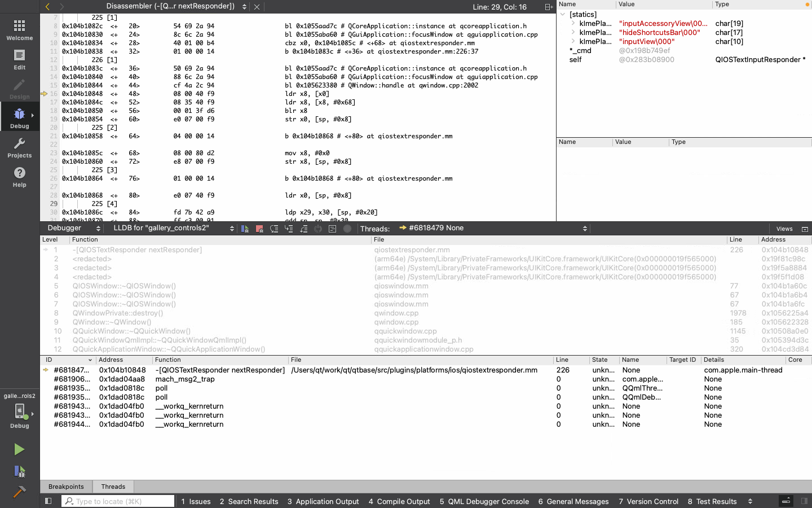This screenshot has width=812, height=508.
Task: Open the Welcome mode
Action: click(20, 30)
